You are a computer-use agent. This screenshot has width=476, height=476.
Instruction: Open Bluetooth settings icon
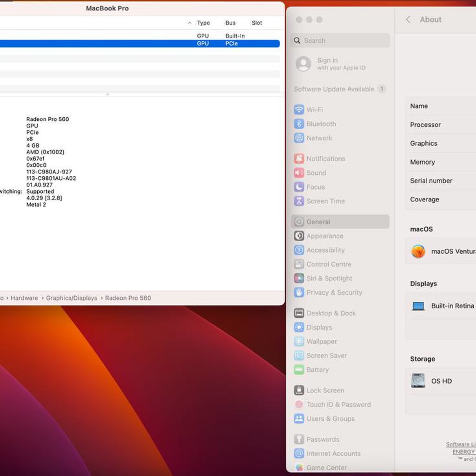(x=299, y=124)
